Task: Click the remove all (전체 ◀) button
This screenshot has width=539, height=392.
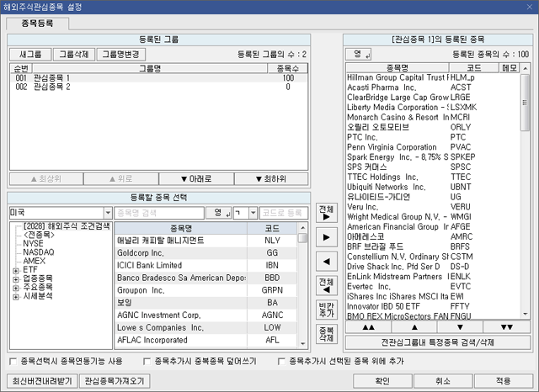Action: pyautogui.click(x=326, y=286)
